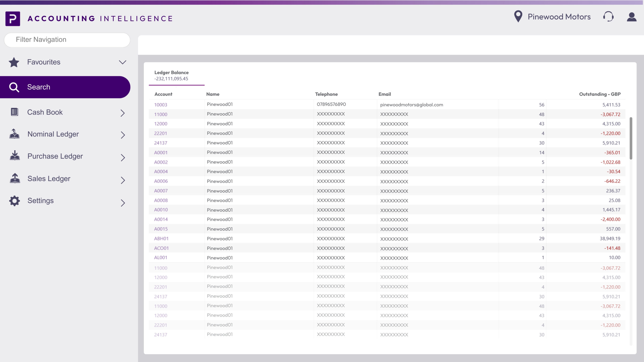The width and height of the screenshot is (644, 362).
Task: Click the Nominal Ledger icon
Action: [14, 134]
